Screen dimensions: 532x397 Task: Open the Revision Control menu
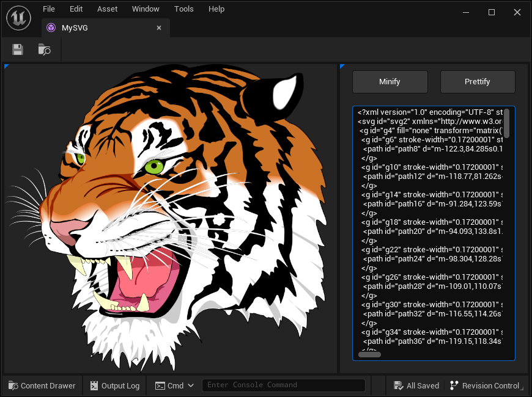pyautogui.click(x=485, y=385)
